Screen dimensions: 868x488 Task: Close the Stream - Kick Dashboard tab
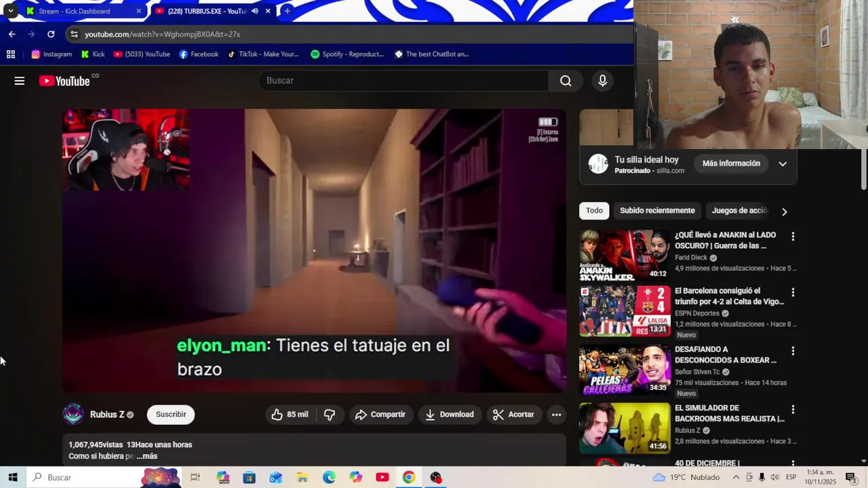click(x=139, y=11)
